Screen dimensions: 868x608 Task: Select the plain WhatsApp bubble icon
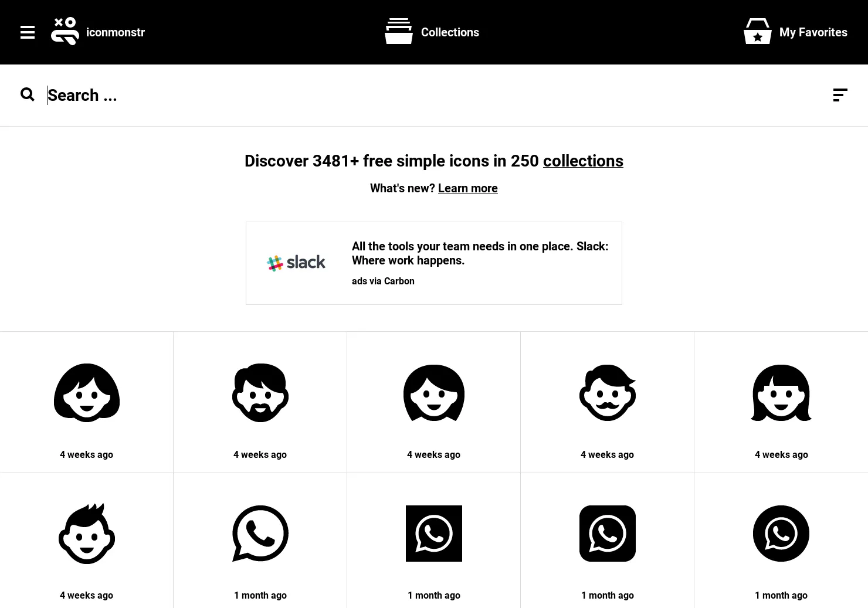(x=260, y=534)
